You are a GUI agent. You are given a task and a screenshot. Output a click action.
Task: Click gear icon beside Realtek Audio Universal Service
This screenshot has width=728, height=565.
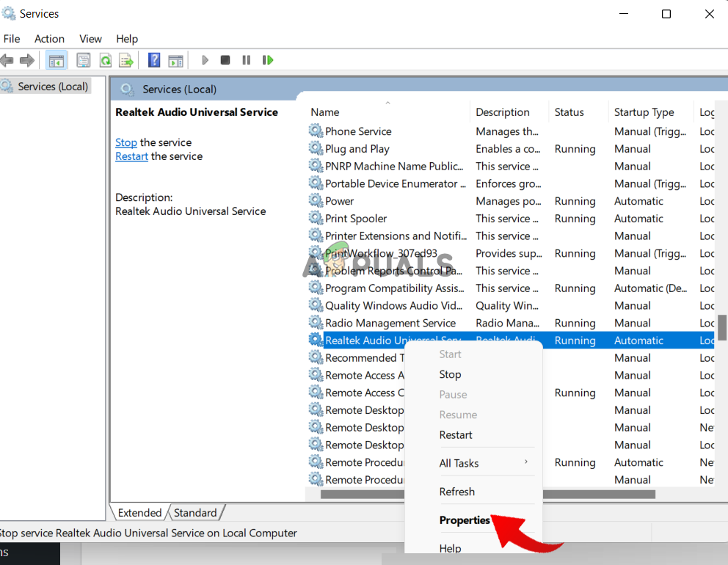[316, 340]
